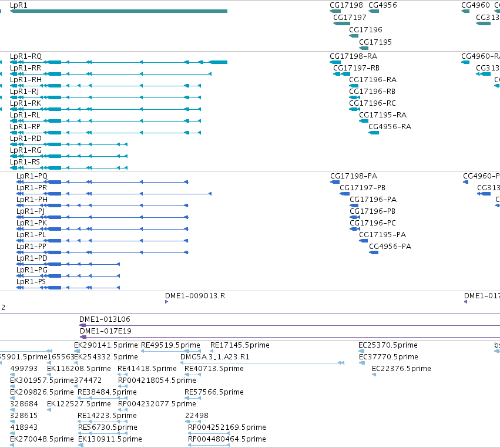Image resolution: width=500 pixels, height=448 pixels.
Task: Click transcript LpR1-RL
Action: 105,121
